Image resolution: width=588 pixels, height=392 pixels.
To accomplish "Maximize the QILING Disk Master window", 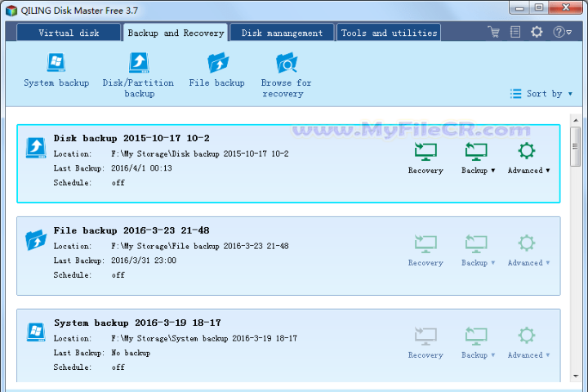I will point(539,7).
